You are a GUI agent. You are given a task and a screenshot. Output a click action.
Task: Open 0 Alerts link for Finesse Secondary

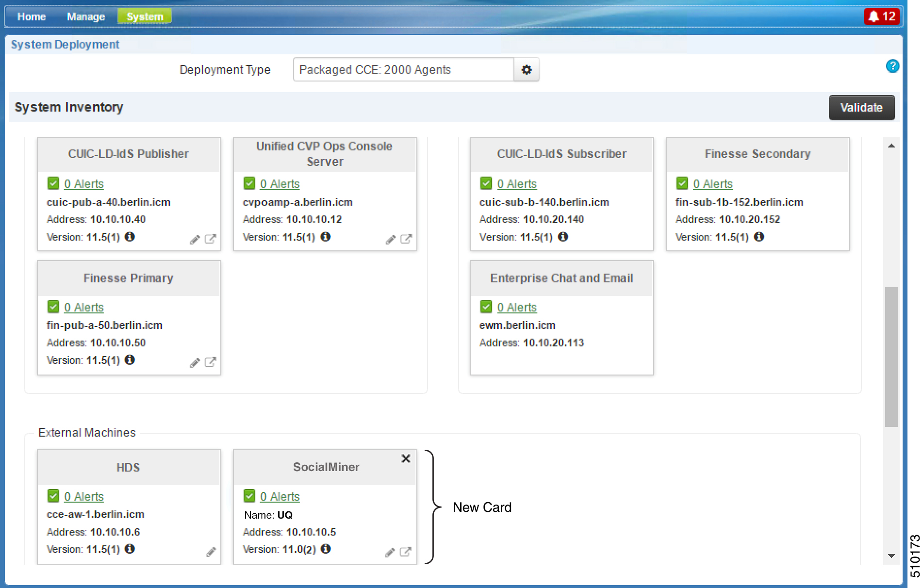(x=713, y=184)
